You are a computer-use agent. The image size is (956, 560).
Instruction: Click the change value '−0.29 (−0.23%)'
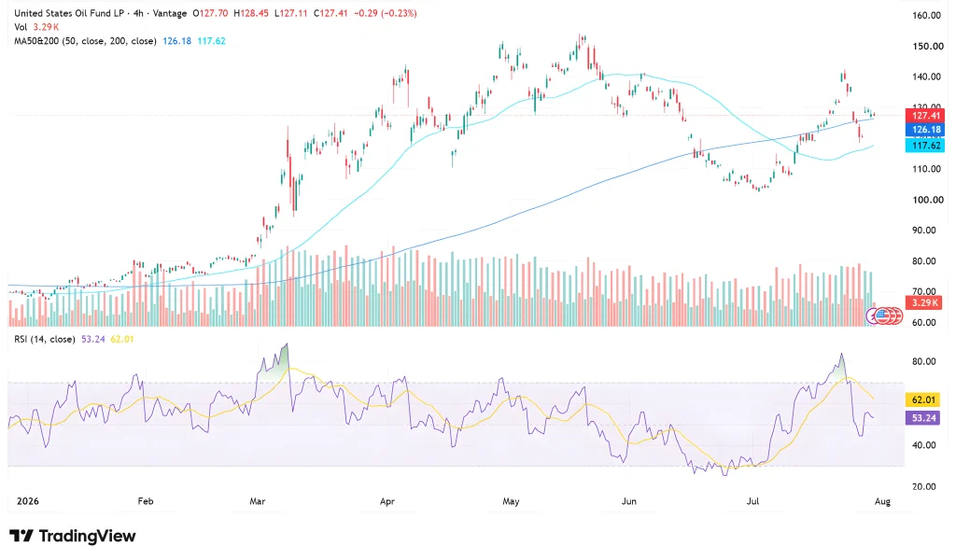pos(385,13)
